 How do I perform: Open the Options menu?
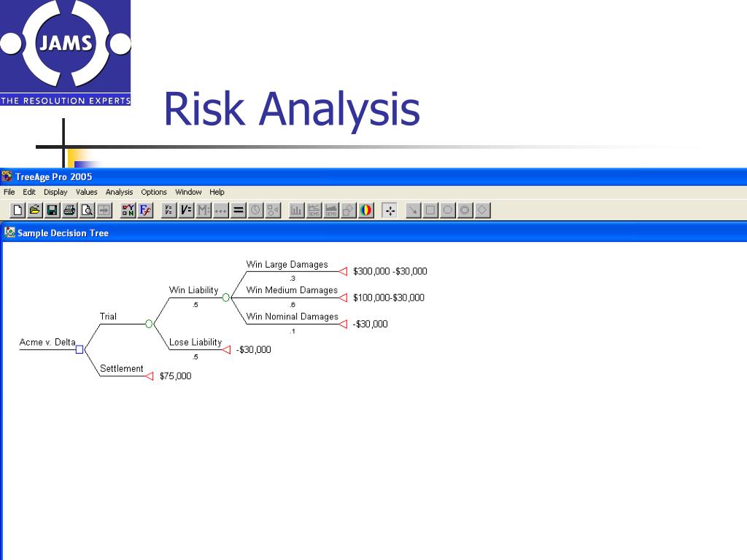click(x=153, y=192)
